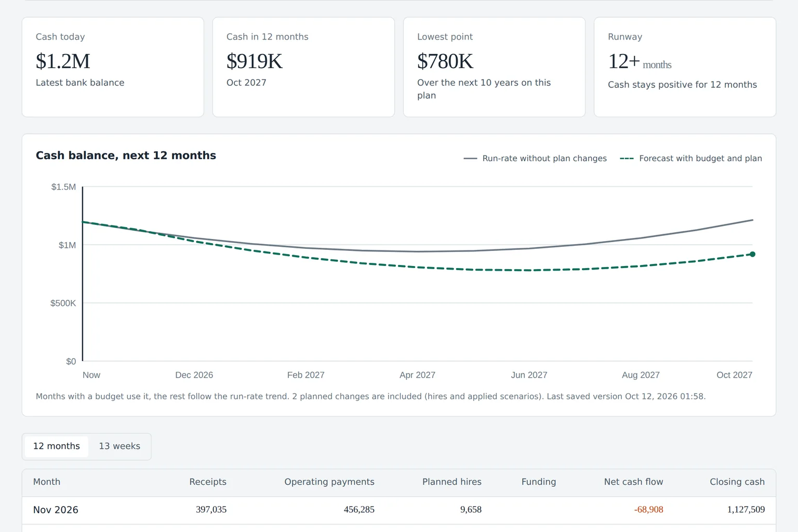Click the Closing cash column header
The height and width of the screenshot is (532, 798).
(x=737, y=482)
